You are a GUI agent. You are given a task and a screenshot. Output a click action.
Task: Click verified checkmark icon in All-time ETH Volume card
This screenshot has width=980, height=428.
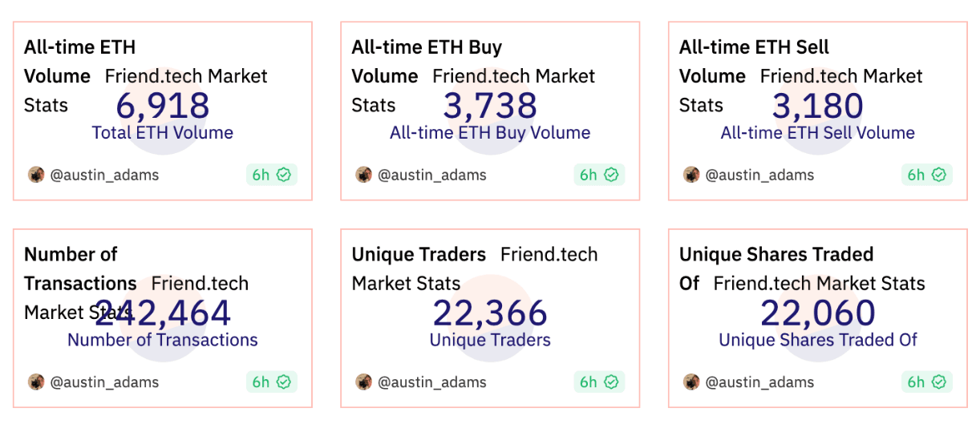click(283, 175)
